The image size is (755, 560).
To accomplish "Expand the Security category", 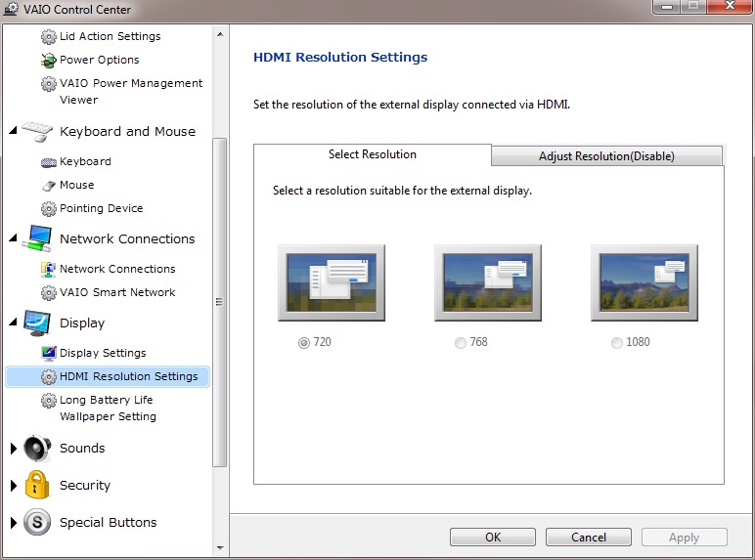I will [13, 486].
